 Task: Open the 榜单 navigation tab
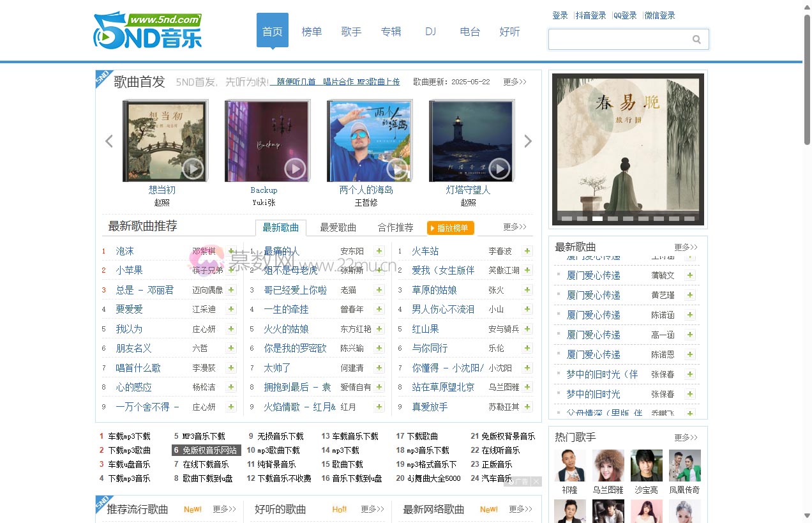312,31
